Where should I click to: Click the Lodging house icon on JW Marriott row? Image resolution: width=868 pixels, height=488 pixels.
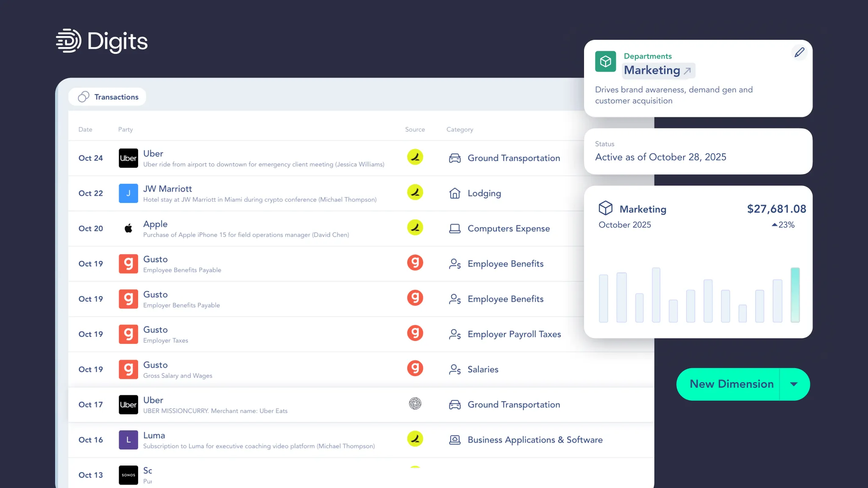click(455, 193)
